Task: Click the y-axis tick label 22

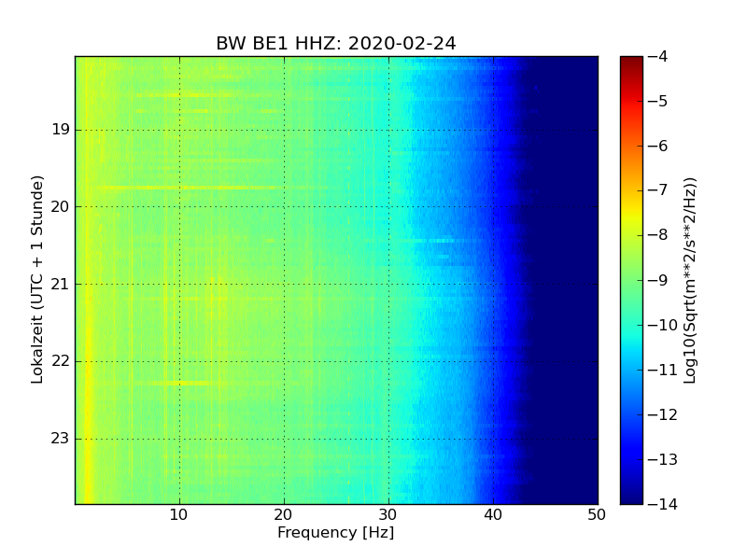Action: click(x=61, y=361)
